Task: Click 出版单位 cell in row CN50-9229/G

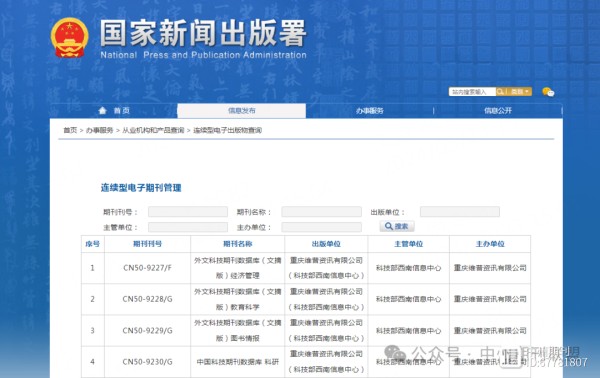Action: [x=326, y=331]
